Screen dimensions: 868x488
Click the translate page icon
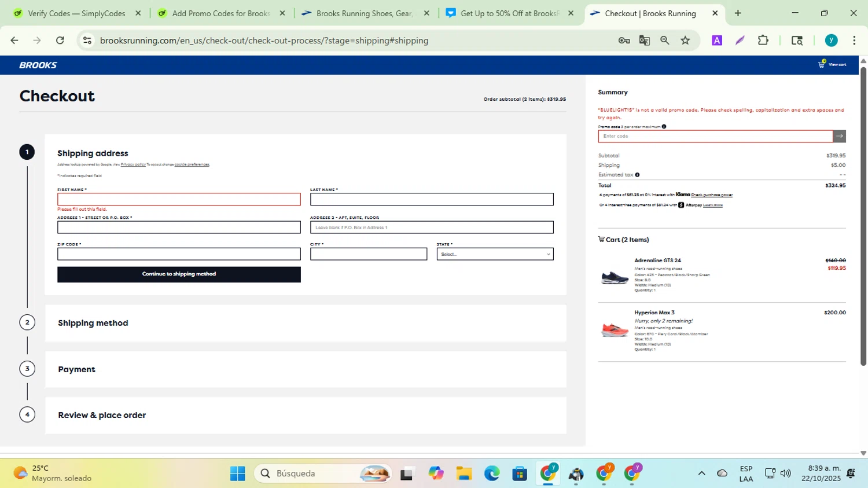tap(644, 41)
